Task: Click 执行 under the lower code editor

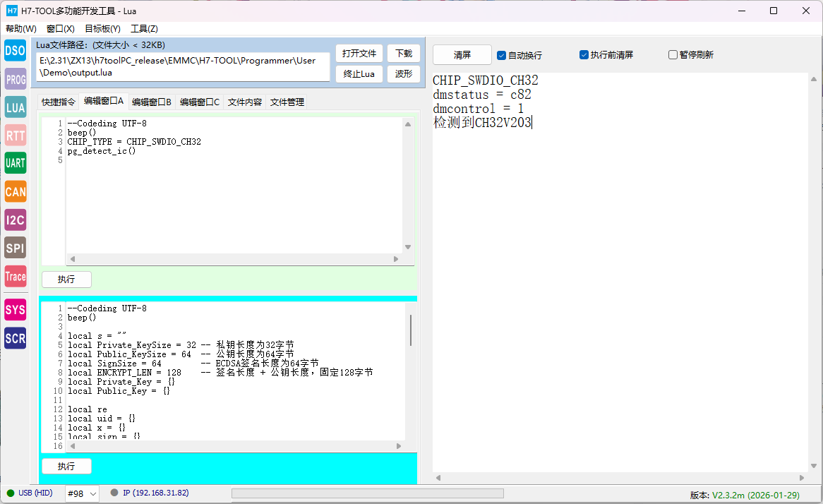Action: point(66,466)
